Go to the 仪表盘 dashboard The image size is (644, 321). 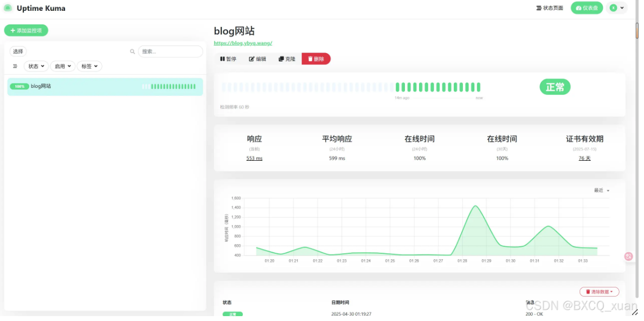click(x=587, y=8)
